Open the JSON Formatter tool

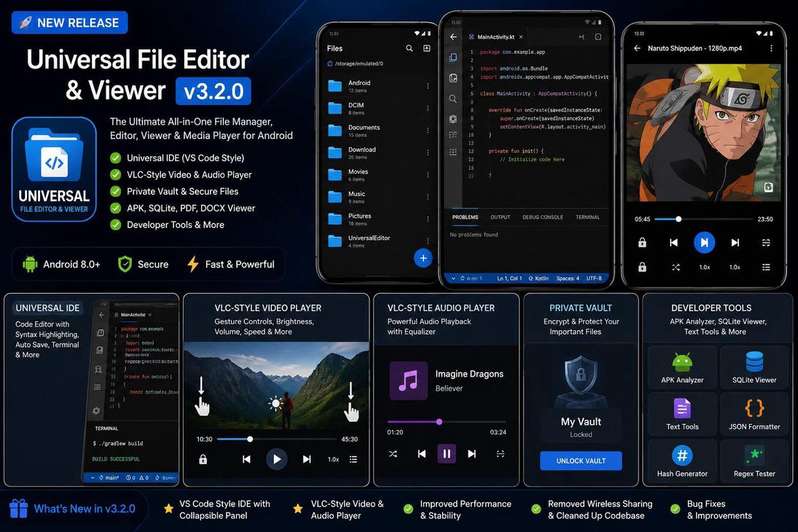(x=754, y=413)
